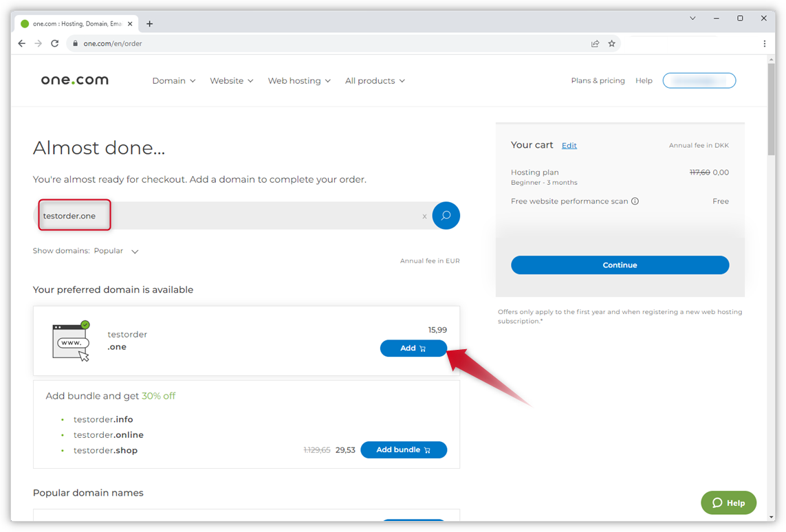Click the Edit link in Your cart

pyautogui.click(x=569, y=146)
